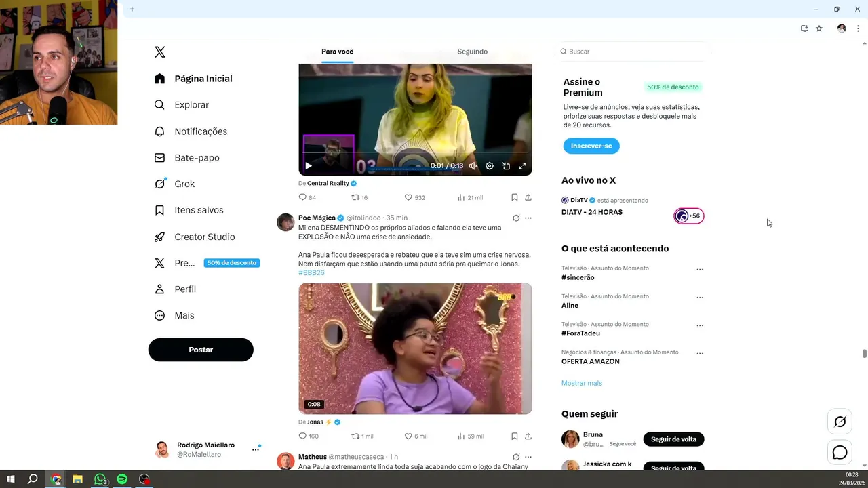Switch to the Para você tab
868x488 pixels.
tap(337, 52)
